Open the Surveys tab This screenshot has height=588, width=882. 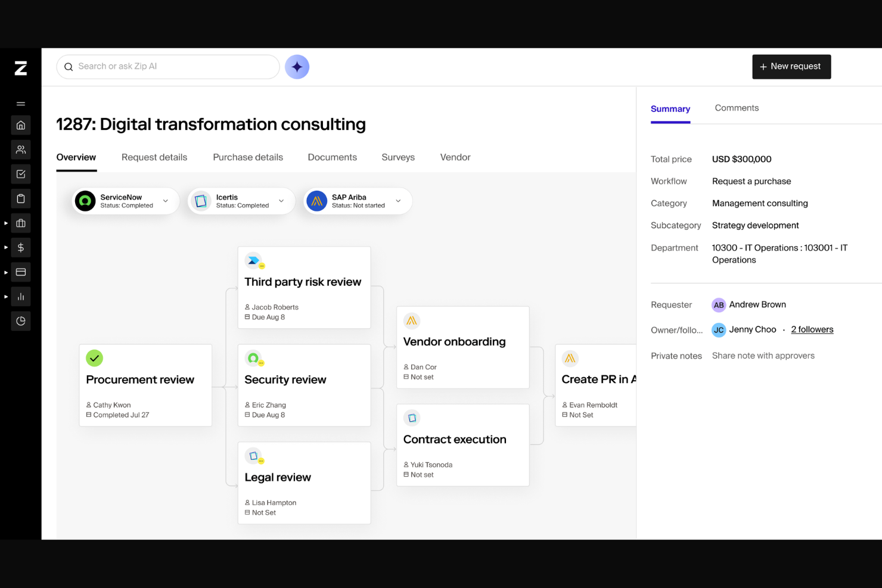[x=398, y=157]
